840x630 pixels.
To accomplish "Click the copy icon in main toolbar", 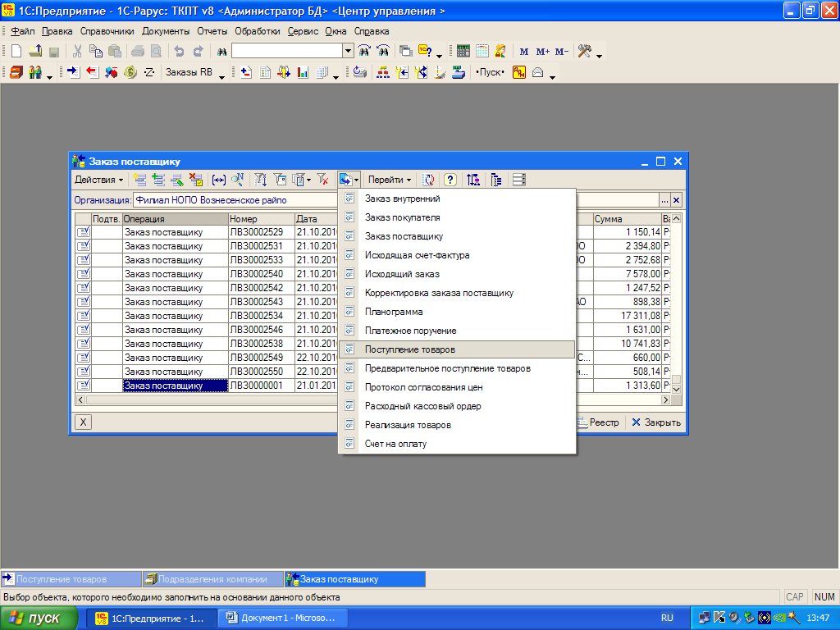I will (96, 52).
